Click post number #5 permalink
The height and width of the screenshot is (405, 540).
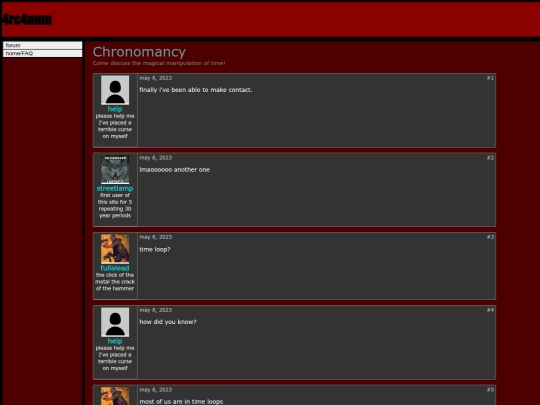click(490, 390)
